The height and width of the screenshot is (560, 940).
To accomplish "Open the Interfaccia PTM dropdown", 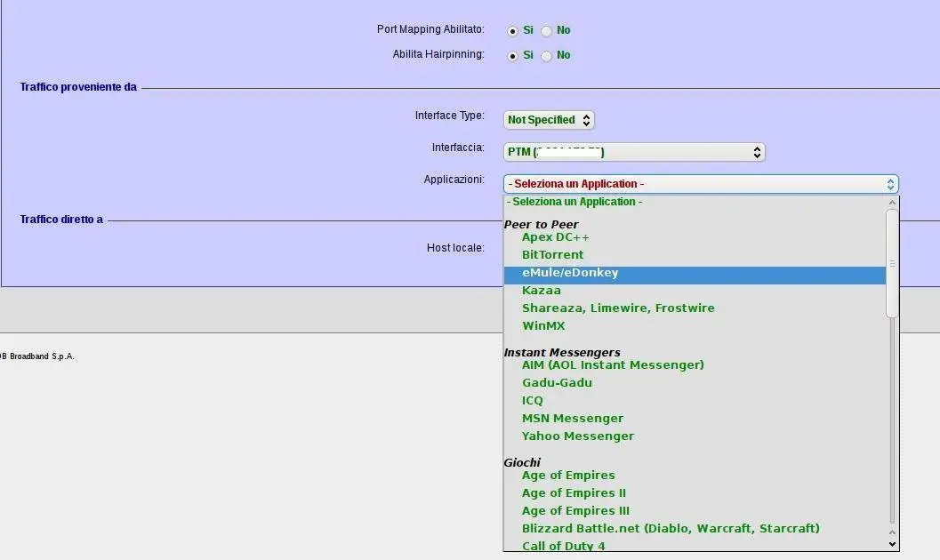I will [634, 152].
